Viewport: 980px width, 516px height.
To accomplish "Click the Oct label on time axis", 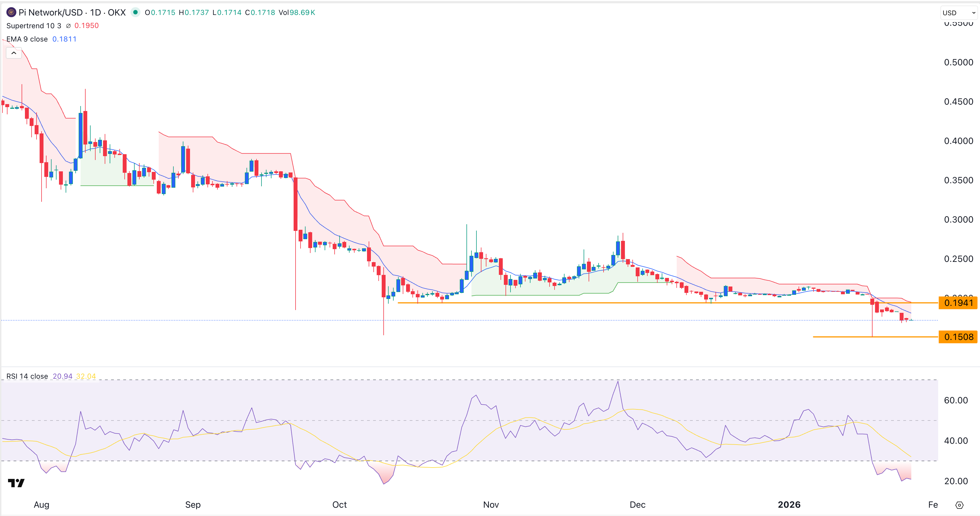I will coord(339,505).
